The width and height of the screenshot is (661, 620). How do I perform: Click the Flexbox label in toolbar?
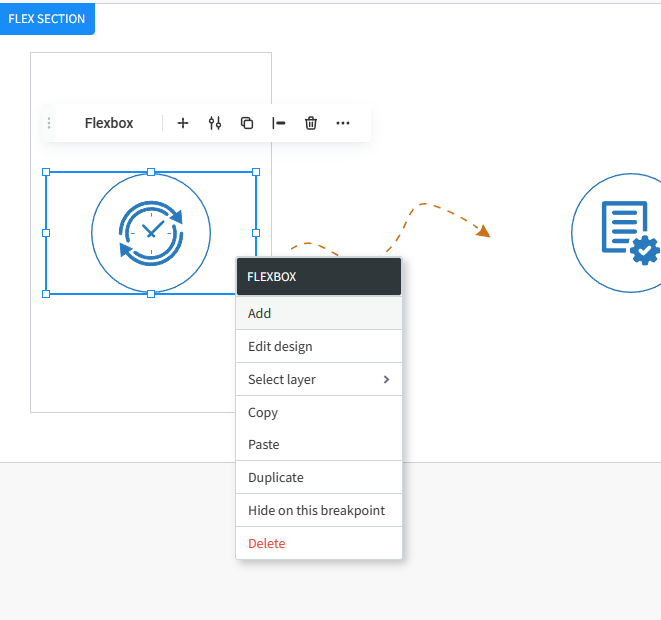coord(109,123)
